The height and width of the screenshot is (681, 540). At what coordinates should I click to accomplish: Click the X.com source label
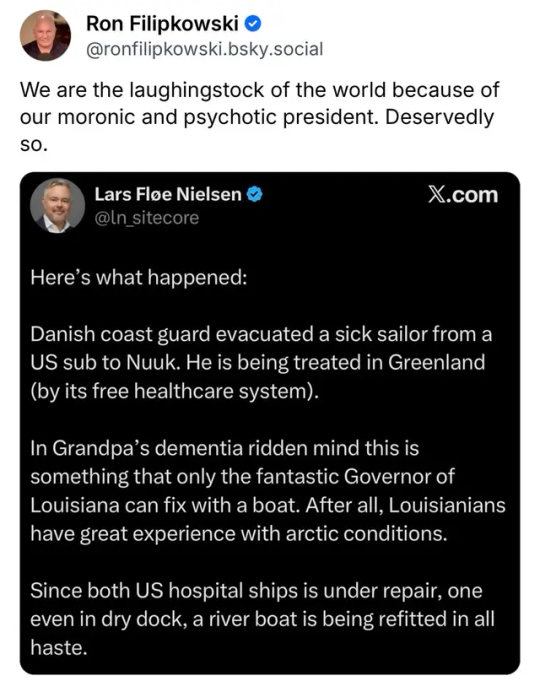[463, 195]
